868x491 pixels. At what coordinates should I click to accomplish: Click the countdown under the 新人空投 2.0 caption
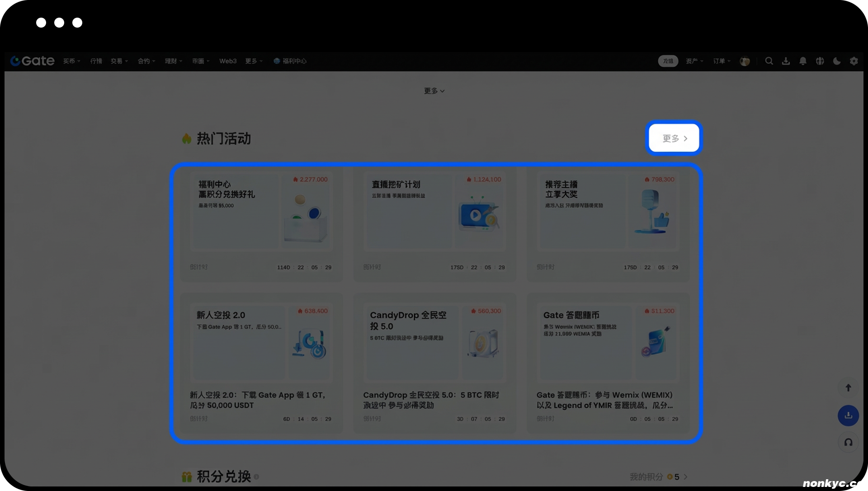coord(307,419)
